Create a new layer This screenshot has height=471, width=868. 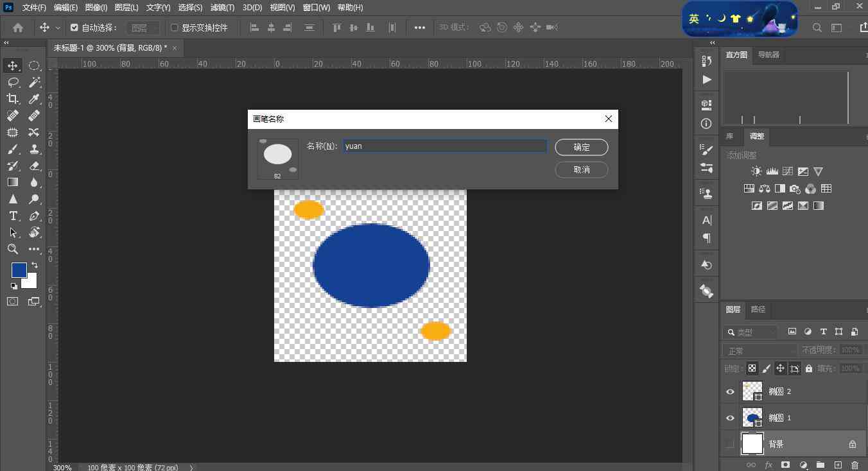pos(838,465)
